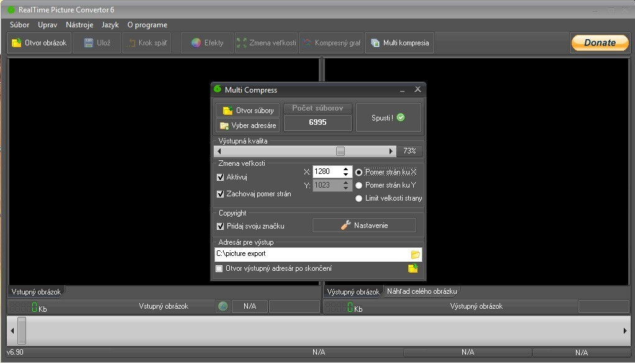635x364 pixels.
Task: Click the output size Kb counter
Action: [344, 307]
